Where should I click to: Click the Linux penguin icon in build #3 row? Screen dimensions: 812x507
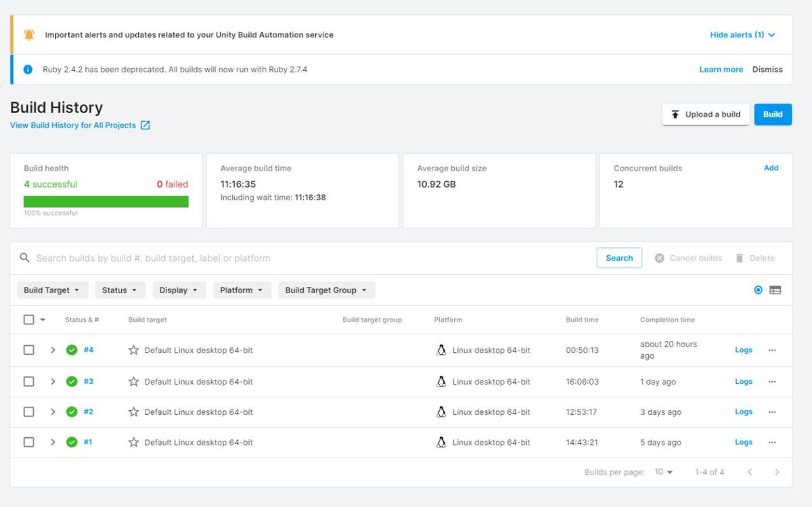441,382
